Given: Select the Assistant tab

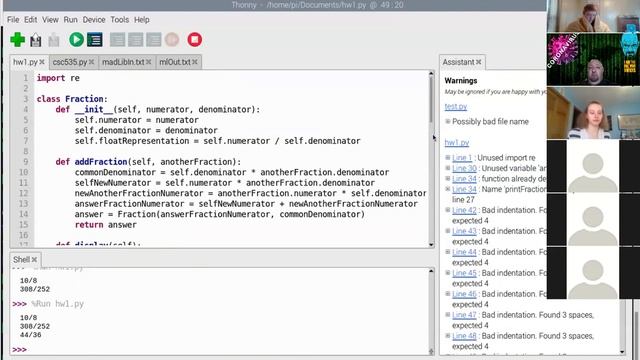Looking at the screenshot, I should point(458,62).
